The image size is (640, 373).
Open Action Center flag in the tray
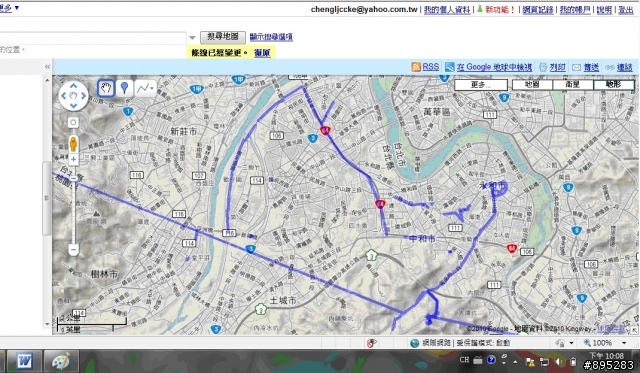[530, 362]
